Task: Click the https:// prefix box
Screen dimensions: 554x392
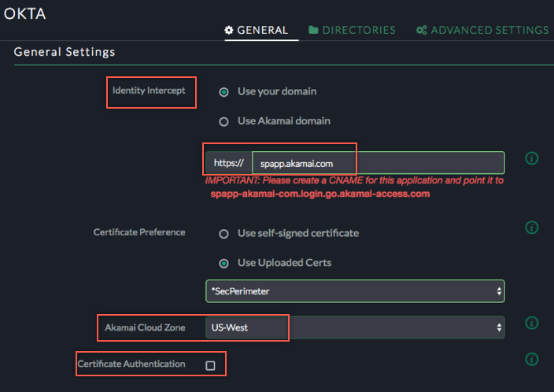Action: tap(229, 163)
